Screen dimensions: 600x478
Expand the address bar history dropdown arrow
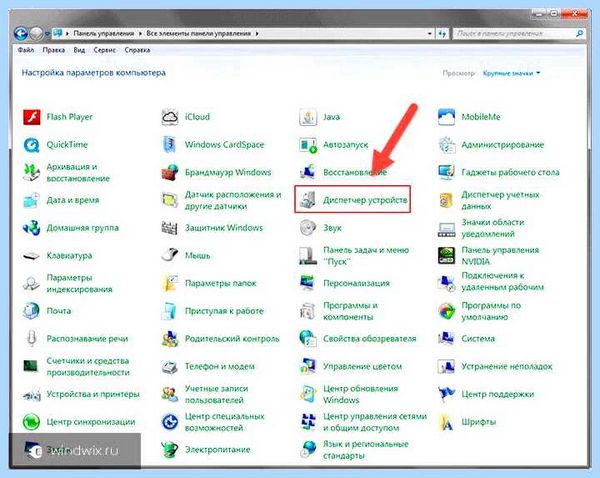[429, 34]
